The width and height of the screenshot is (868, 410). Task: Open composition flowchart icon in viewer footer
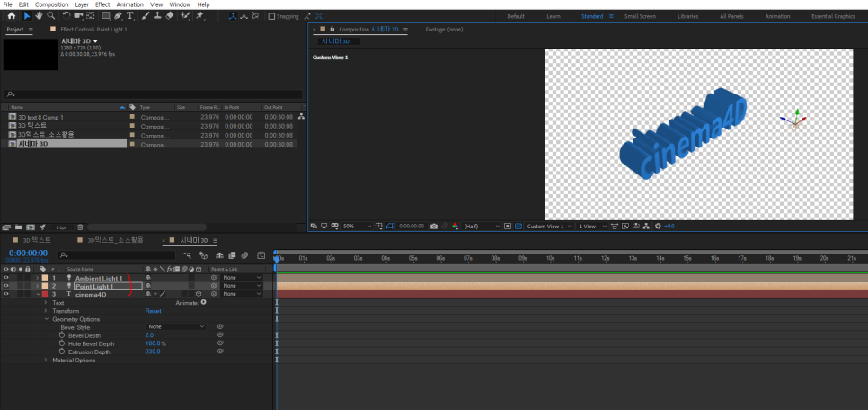point(645,226)
